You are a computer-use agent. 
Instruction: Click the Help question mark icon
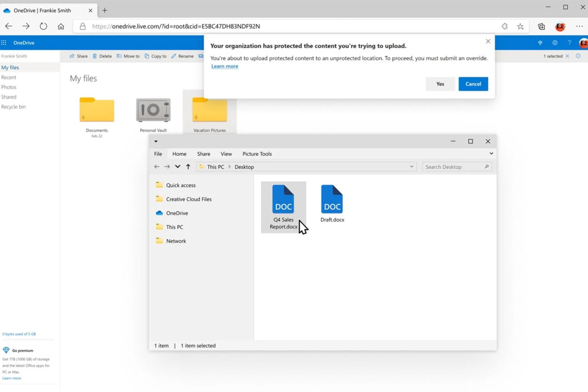pyautogui.click(x=569, y=43)
